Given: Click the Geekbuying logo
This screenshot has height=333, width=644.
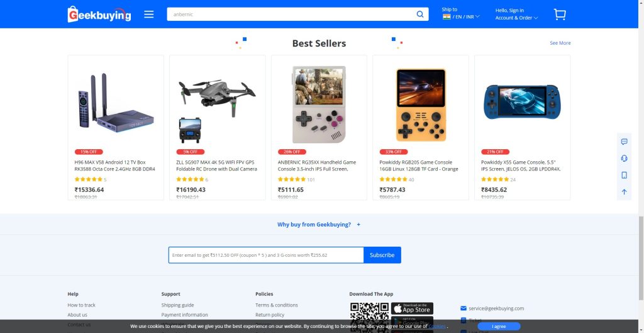Looking at the screenshot, I should (x=99, y=14).
